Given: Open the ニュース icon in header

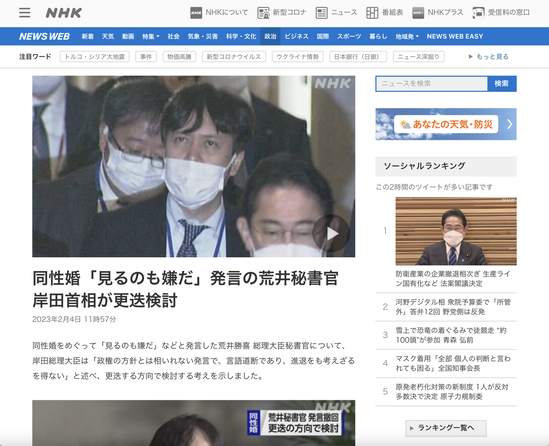Looking at the screenshot, I should [321, 13].
